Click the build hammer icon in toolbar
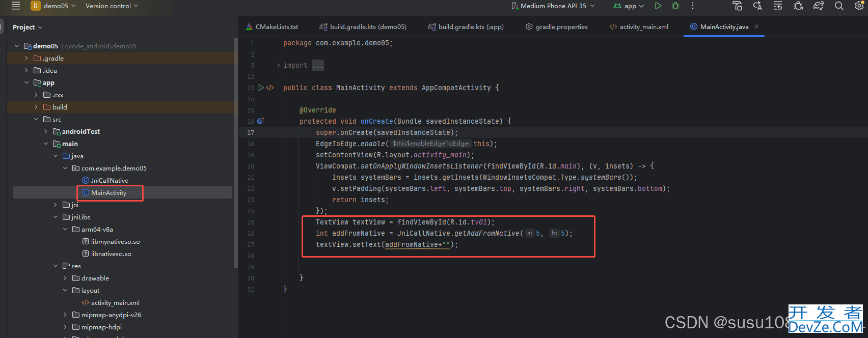The width and height of the screenshot is (868, 338). coord(737,6)
